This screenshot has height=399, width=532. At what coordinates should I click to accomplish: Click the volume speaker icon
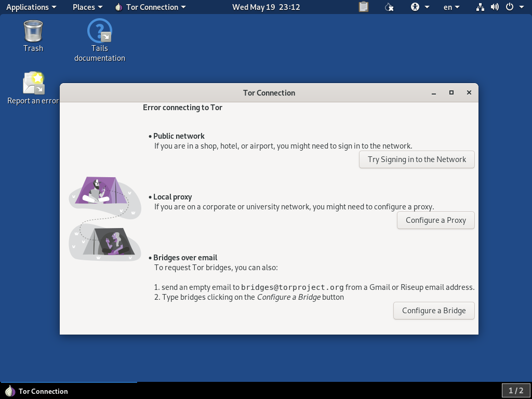pos(495,7)
